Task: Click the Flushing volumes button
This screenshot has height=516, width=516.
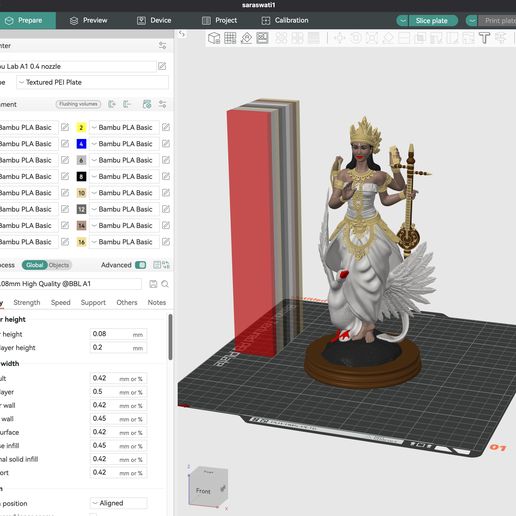Action: (78, 104)
